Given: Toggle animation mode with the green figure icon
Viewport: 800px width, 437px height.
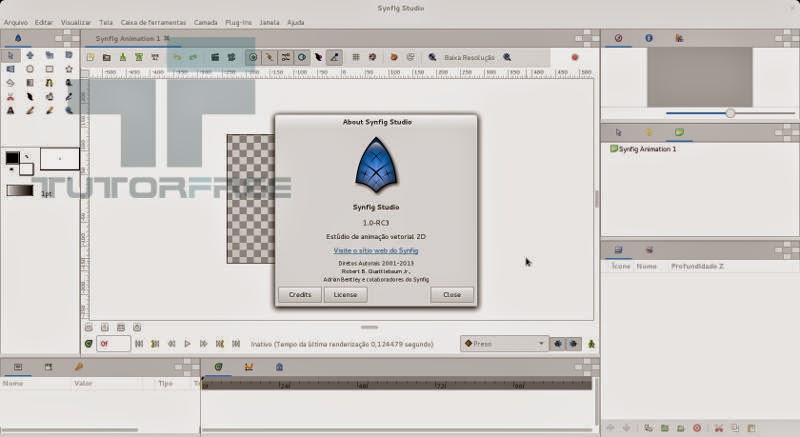Looking at the screenshot, I should point(591,344).
